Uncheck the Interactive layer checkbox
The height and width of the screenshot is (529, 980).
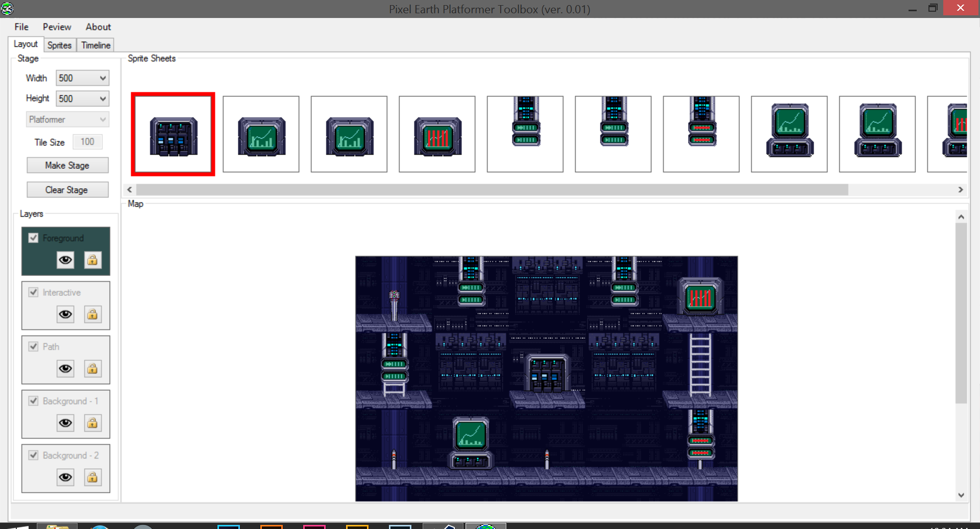34,292
